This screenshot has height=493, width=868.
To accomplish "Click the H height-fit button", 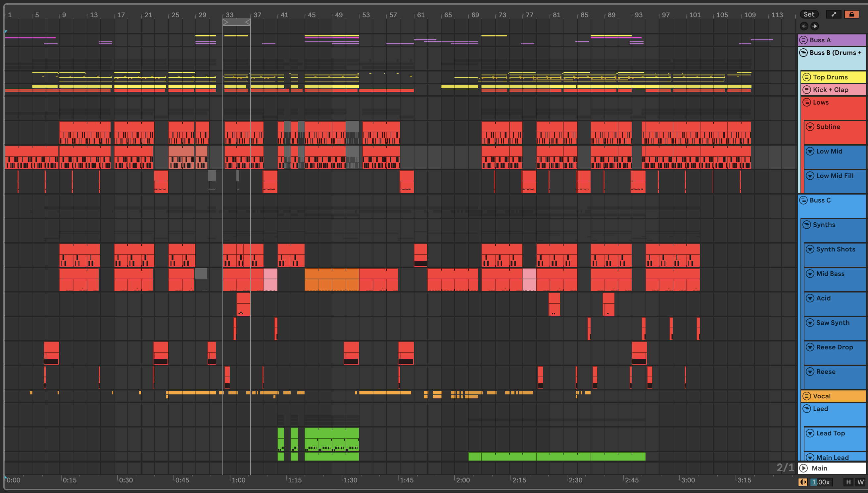I will pyautogui.click(x=848, y=482).
